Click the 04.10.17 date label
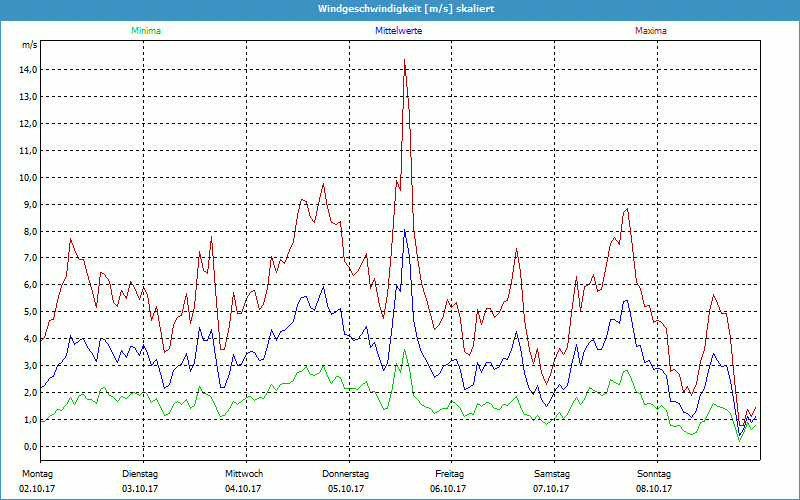 [x=243, y=489]
